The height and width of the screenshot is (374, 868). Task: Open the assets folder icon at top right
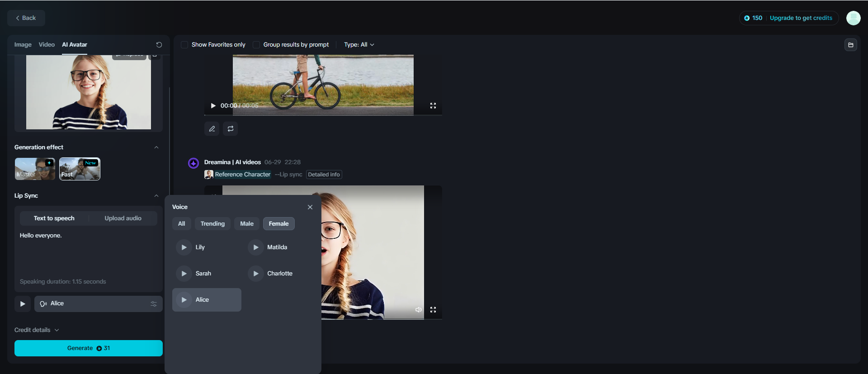pyautogui.click(x=850, y=45)
